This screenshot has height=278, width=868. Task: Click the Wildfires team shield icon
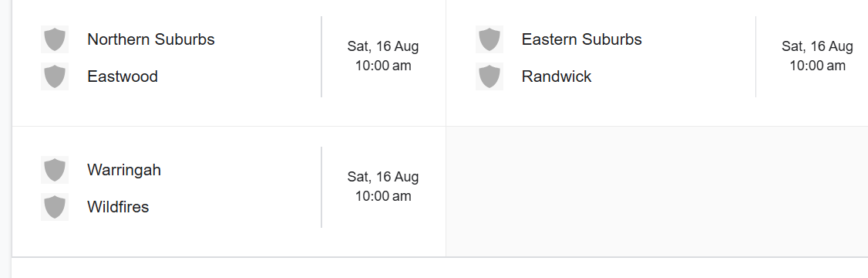coord(55,206)
